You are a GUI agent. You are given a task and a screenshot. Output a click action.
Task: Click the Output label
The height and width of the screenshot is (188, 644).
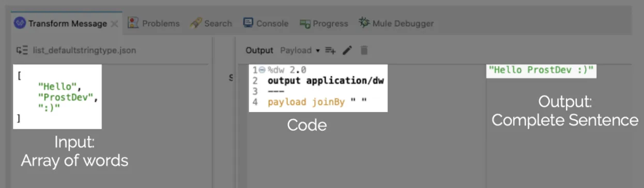259,50
